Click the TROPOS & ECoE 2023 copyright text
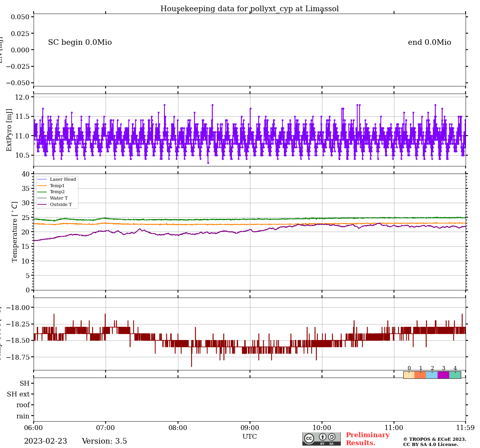 (x=435, y=439)
